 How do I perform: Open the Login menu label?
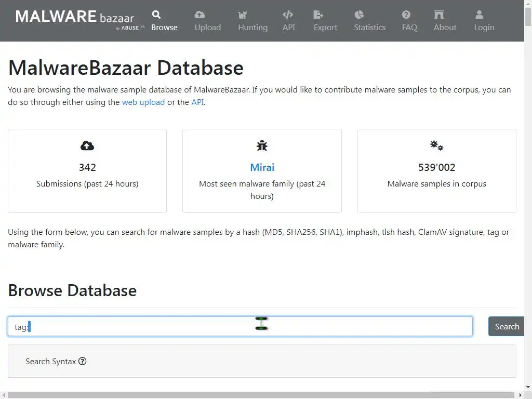[x=484, y=28]
